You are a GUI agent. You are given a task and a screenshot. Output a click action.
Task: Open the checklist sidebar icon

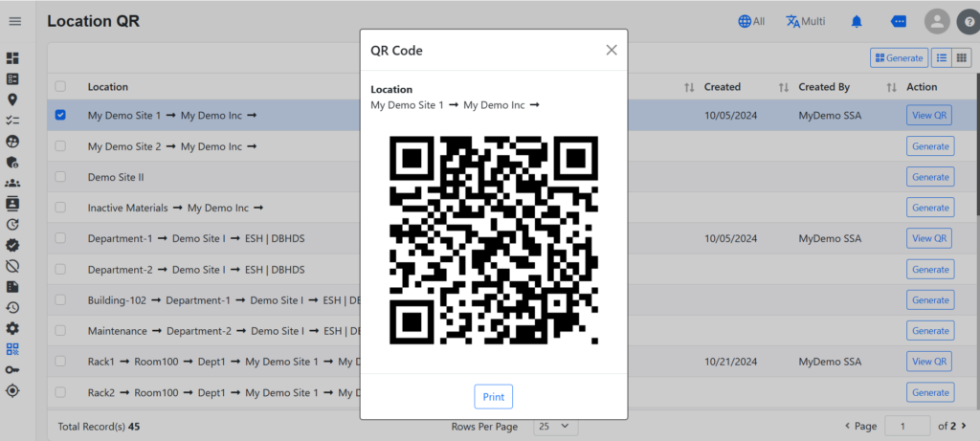tap(12, 121)
